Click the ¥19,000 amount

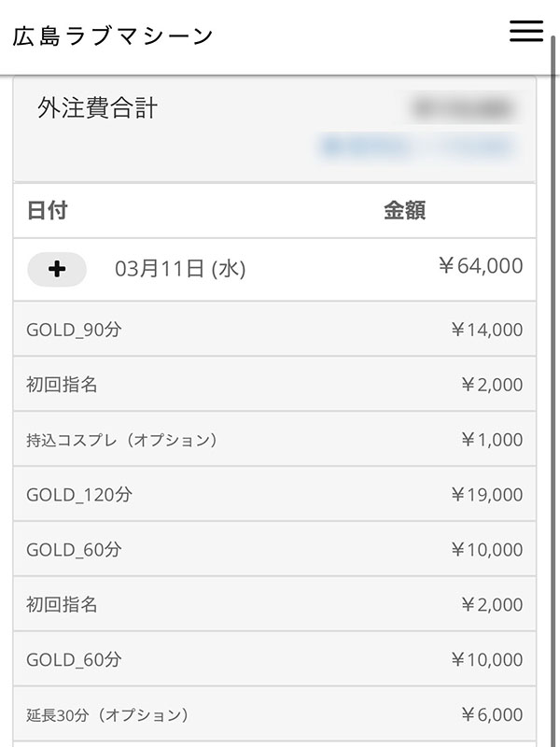point(486,495)
